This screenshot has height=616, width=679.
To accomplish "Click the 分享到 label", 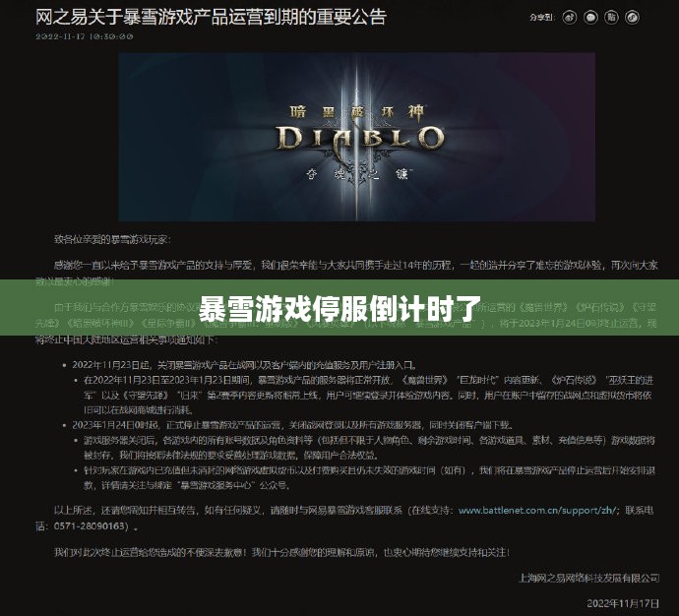I will (542, 18).
